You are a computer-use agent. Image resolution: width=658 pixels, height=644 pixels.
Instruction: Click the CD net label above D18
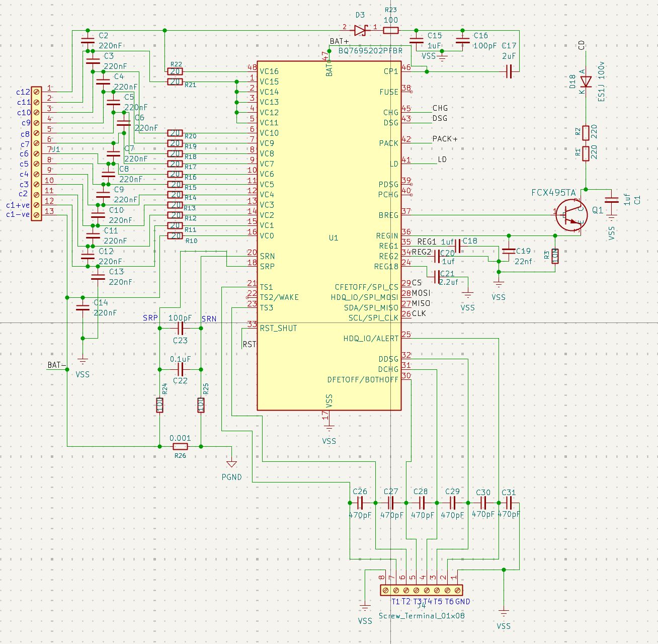[582, 45]
